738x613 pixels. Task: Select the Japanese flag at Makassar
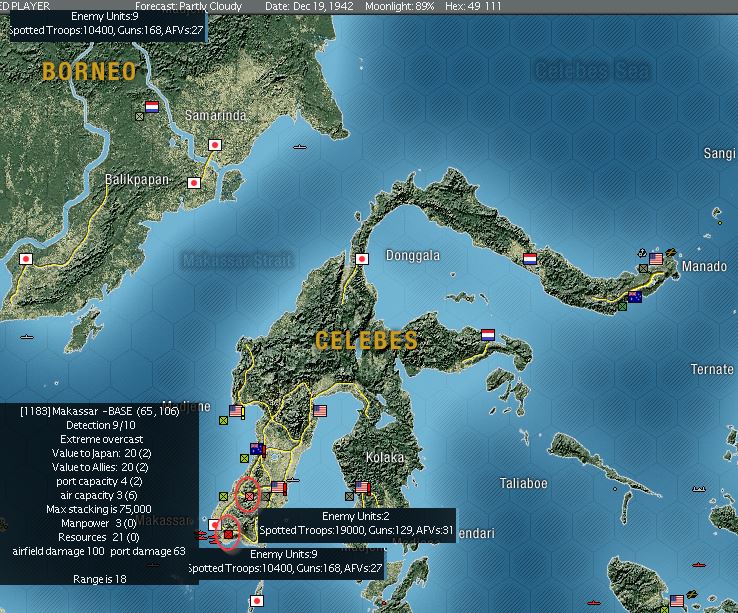(x=214, y=524)
